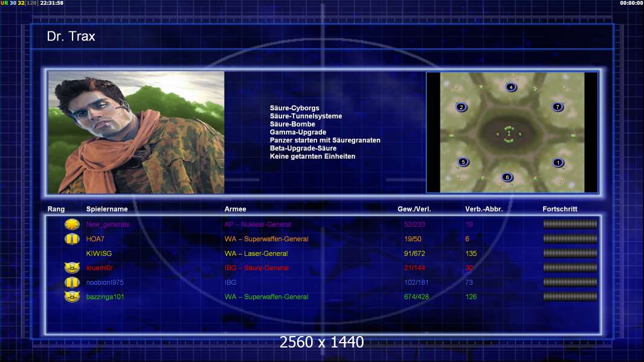The width and height of the screenshot is (644, 362).
Task: Click the map preview center crater
Action: (x=509, y=134)
